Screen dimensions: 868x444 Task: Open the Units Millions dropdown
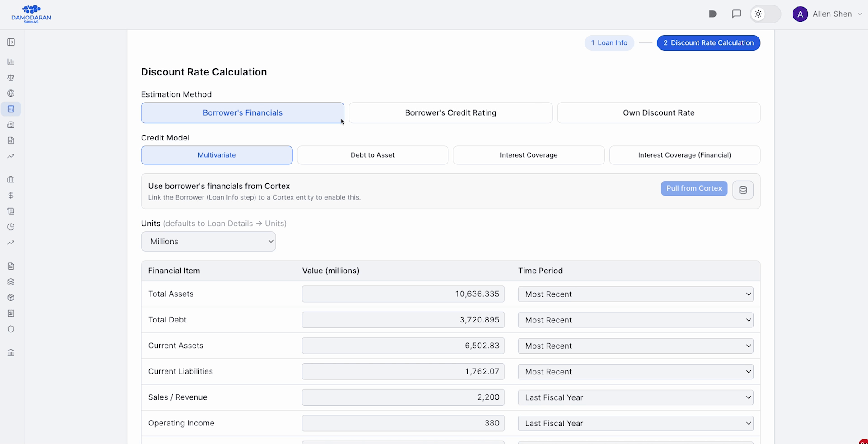(x=208, y=242)
